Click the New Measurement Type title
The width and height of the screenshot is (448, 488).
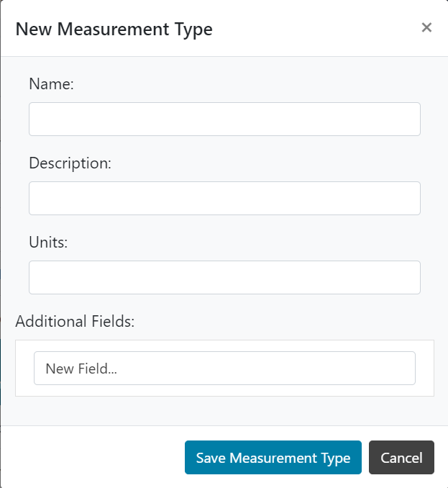click(x=114, y=29)
